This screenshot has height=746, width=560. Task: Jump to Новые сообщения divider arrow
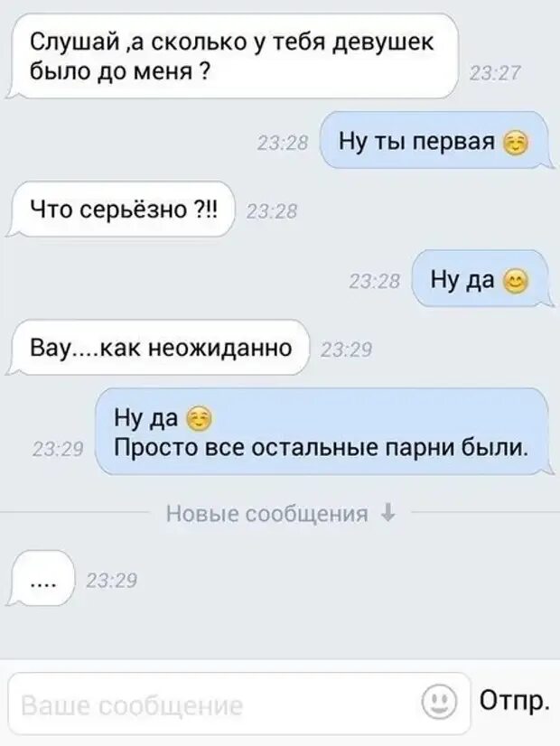388,513
